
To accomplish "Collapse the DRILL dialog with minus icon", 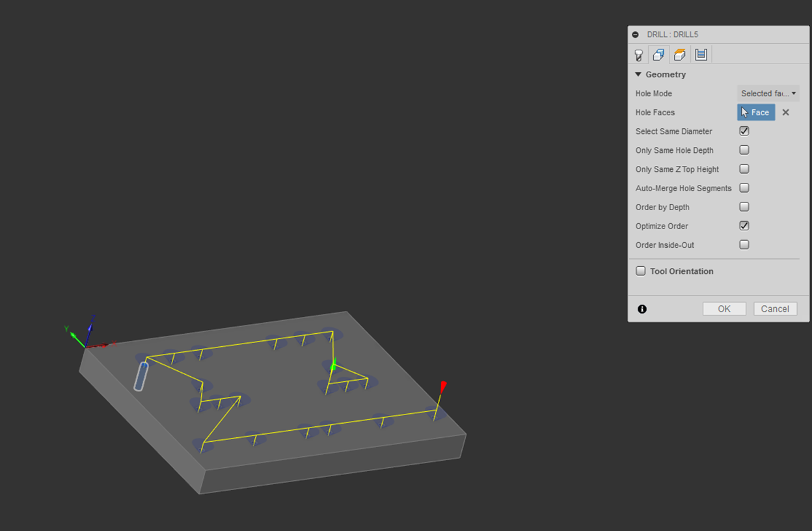I will pos(636,34).
